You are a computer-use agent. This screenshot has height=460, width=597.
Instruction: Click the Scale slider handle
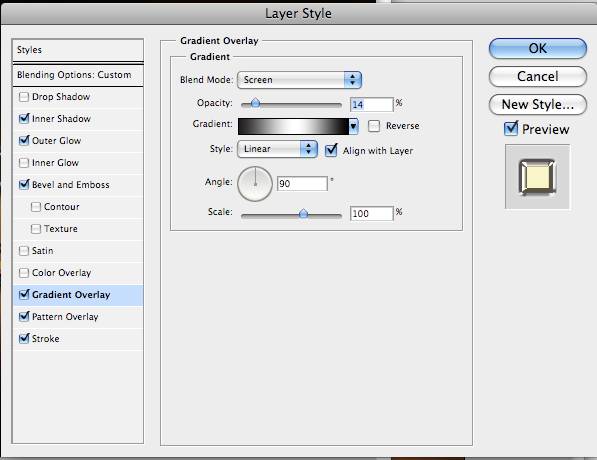coord(303,213)
